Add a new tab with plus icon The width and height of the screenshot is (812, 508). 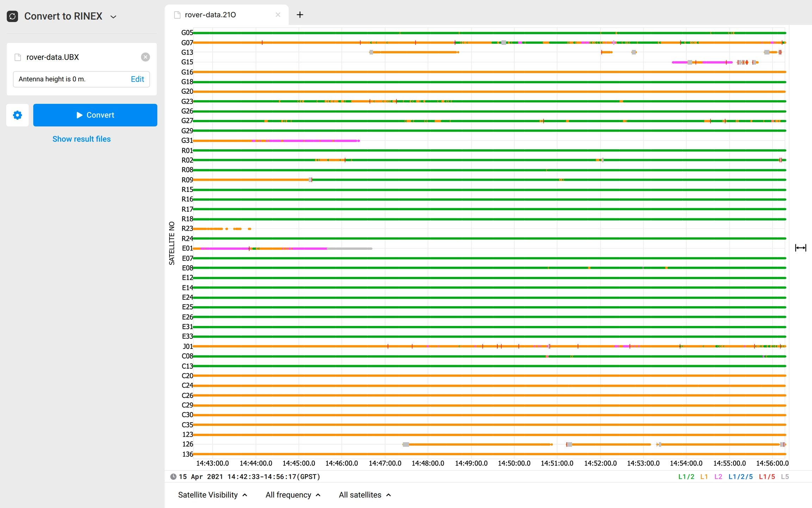[300, 15]
